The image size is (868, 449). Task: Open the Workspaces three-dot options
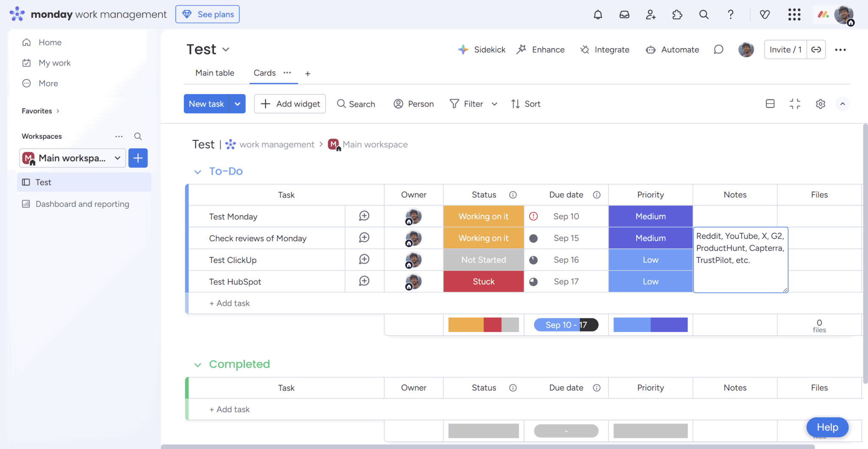pos(119,136)
